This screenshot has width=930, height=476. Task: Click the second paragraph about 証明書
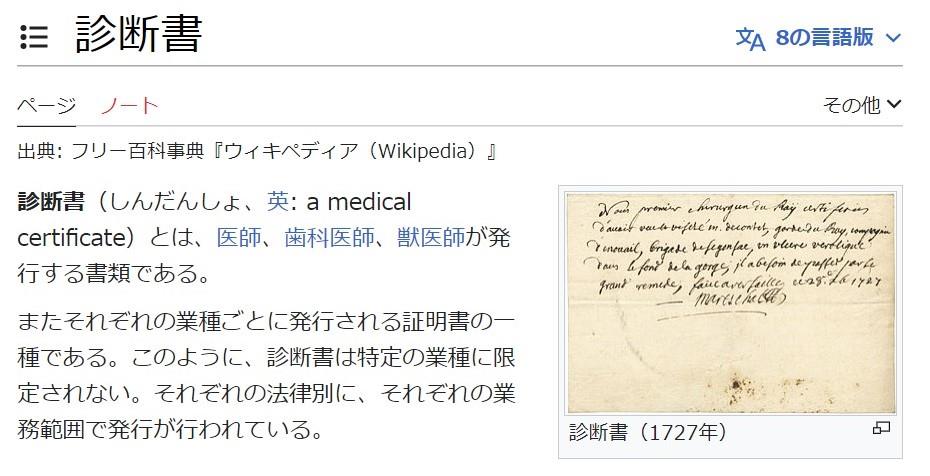[266, 375]
